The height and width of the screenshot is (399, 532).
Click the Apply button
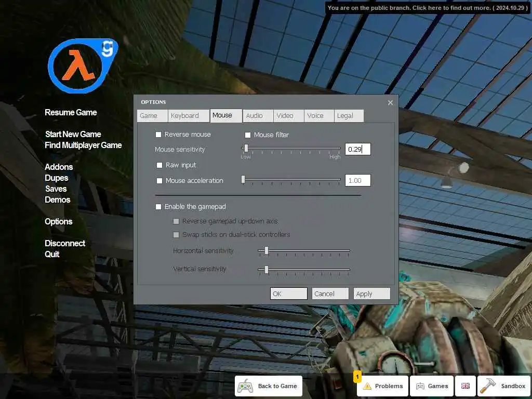coord(372,294)
